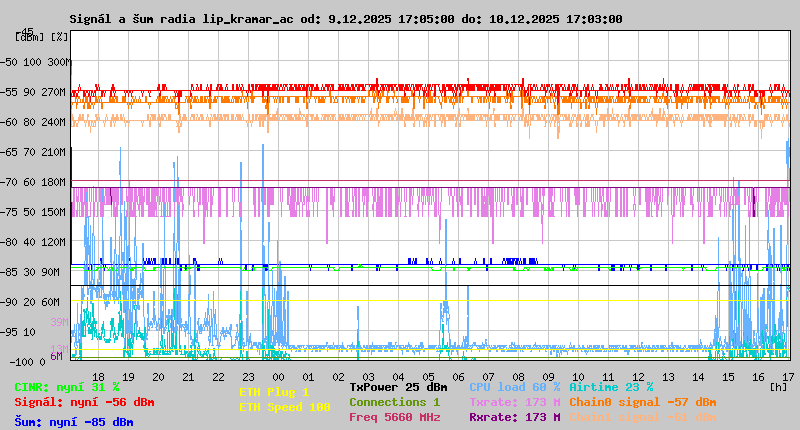The width and height of the screenshot is (800, 430).
Task: Click the '17' hour tick at axis end
Action: (789, 377)
